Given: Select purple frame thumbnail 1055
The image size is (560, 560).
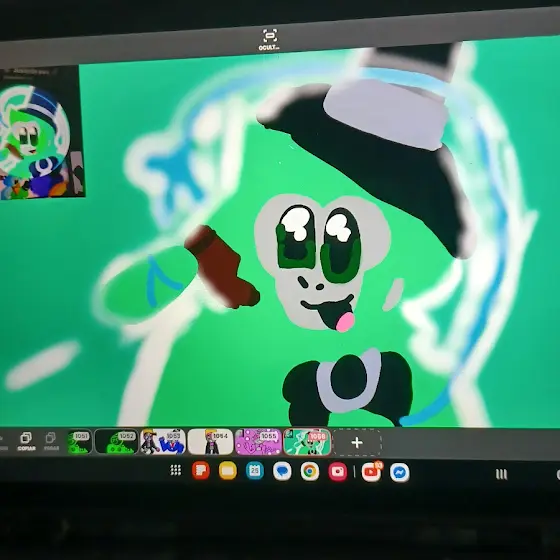Looking at the screenshot, I should coord(259,442).
